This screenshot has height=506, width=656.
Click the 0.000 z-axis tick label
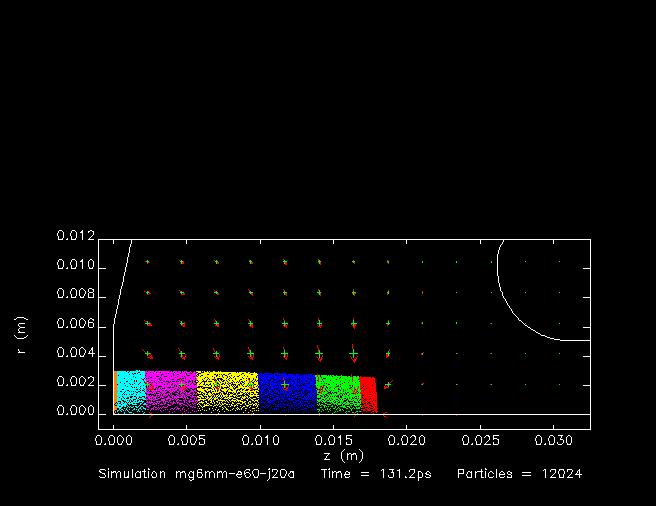coord(113,440)
